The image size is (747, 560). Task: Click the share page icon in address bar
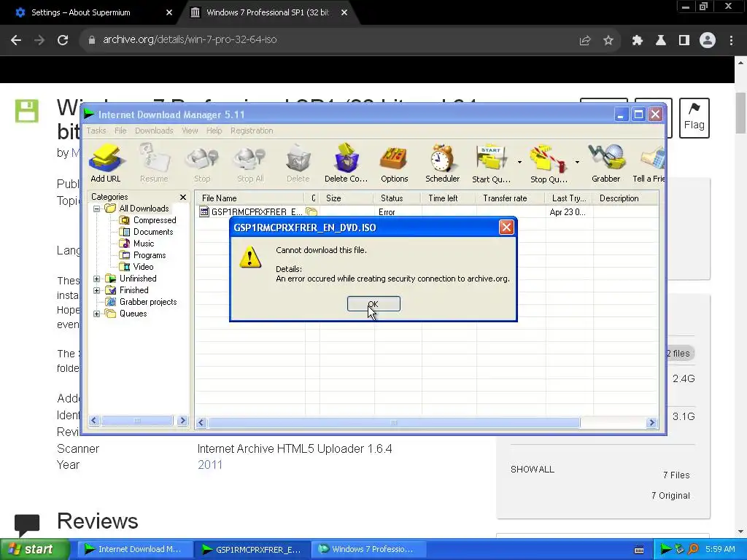[x=585, y=41]
